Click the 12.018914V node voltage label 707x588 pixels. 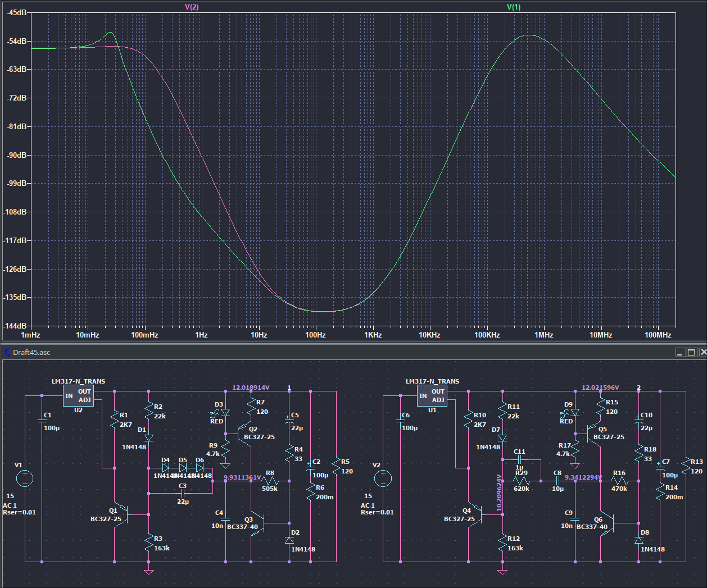251,388
